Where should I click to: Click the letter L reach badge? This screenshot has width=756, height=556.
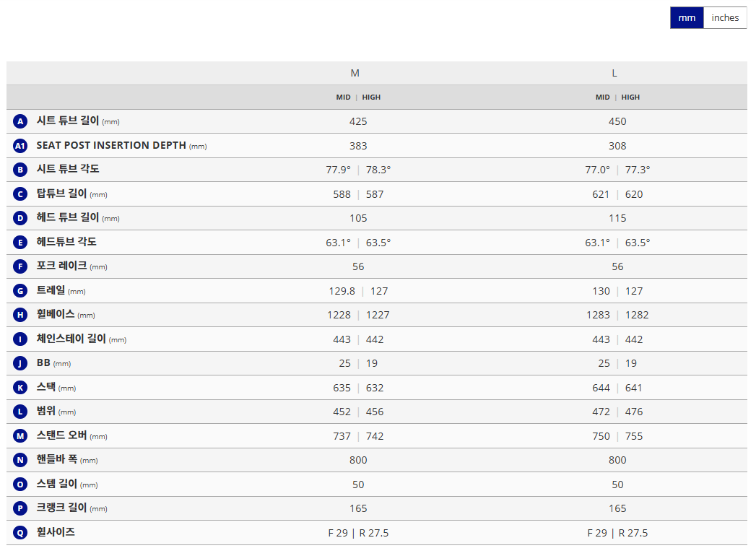coord(20,412)
